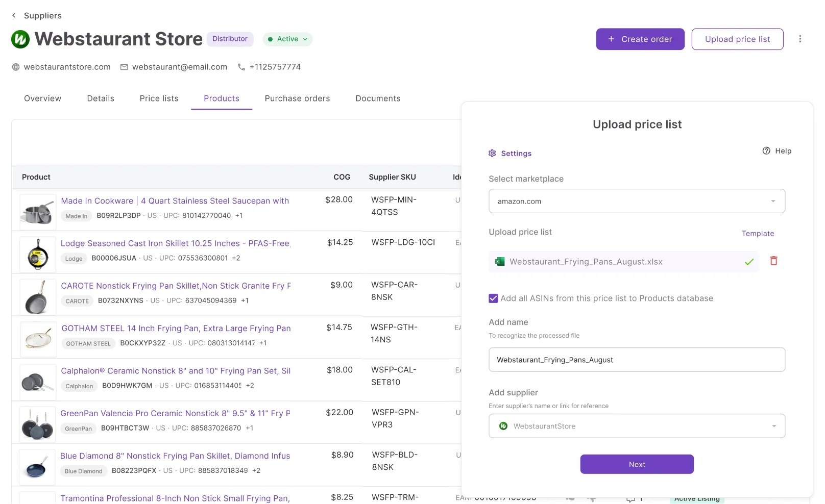
Task: Click the Upload price list button
Action: click(x=737, y=39)
